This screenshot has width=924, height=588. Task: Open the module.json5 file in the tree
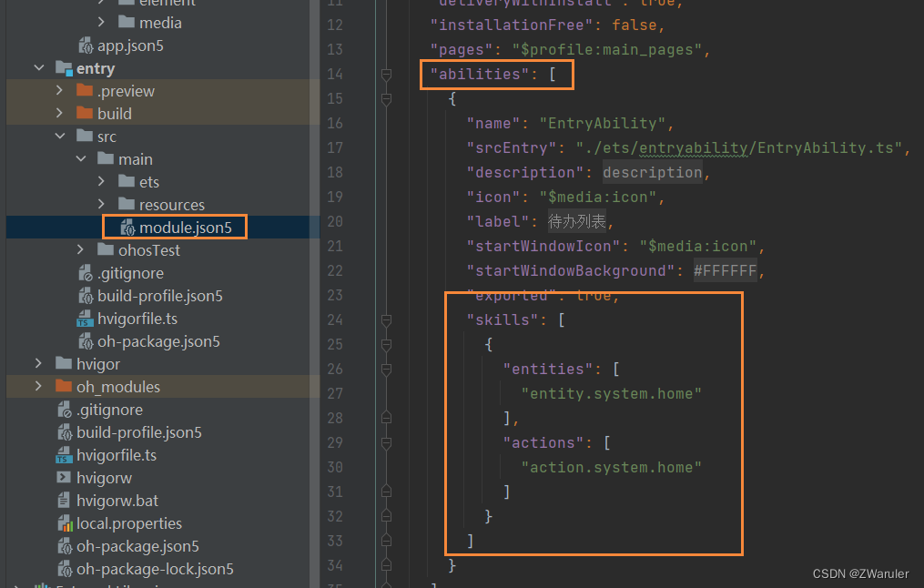185,228
